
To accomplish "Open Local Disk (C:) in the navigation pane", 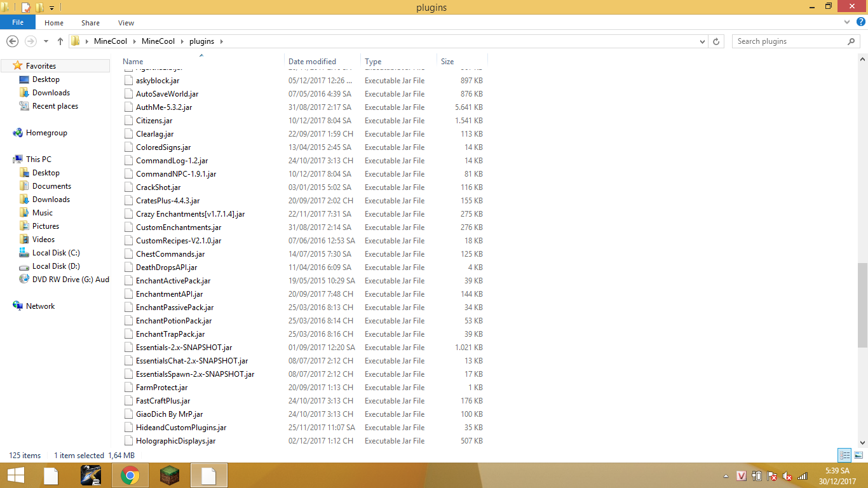I will 56,253.
